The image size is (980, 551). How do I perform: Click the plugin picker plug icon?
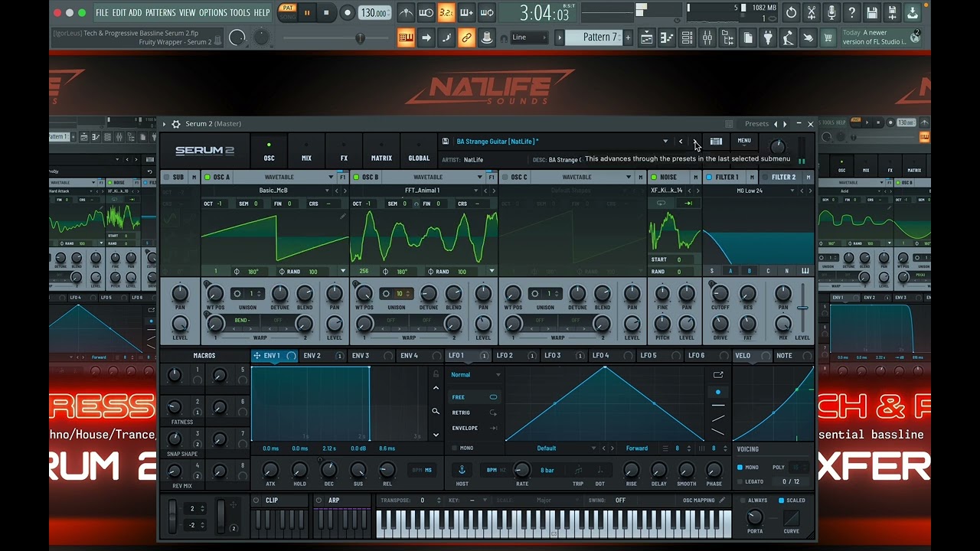point(768,37)
